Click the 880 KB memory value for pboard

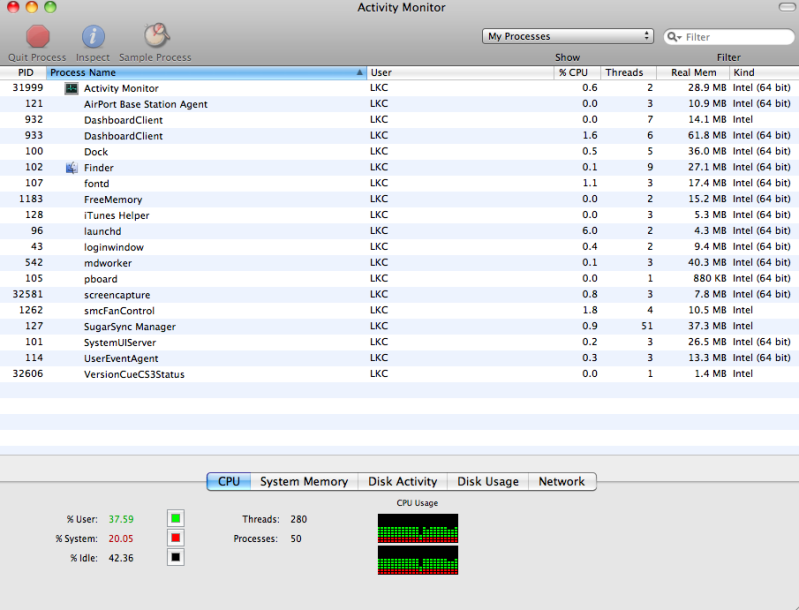tap(709, 279)
